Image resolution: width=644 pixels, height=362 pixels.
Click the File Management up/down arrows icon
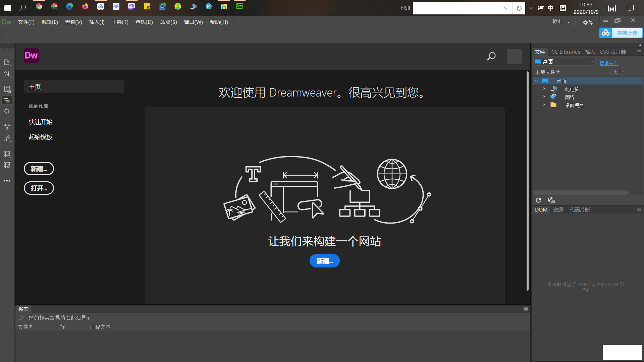(7, 74)
